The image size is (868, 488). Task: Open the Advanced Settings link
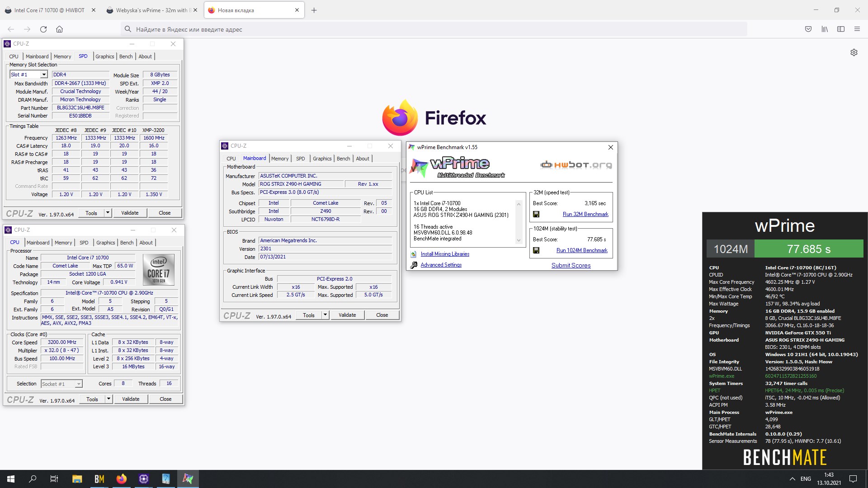(x=441, y=265)
